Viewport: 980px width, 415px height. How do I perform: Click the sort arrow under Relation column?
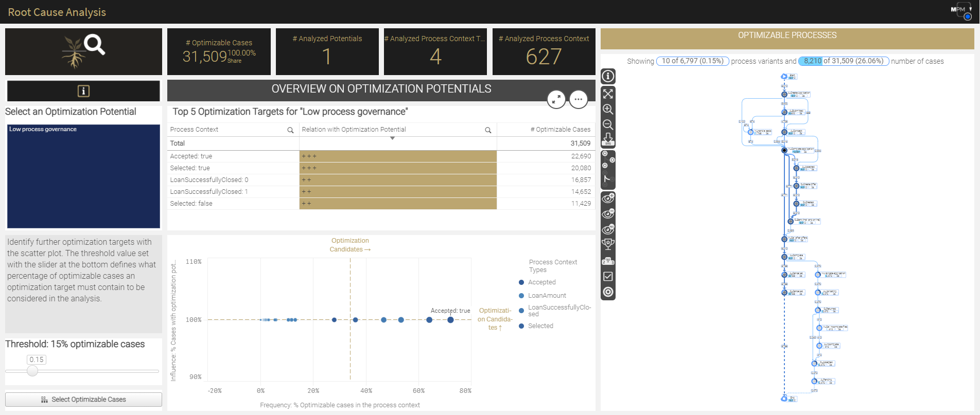click(x=393, y=138)
